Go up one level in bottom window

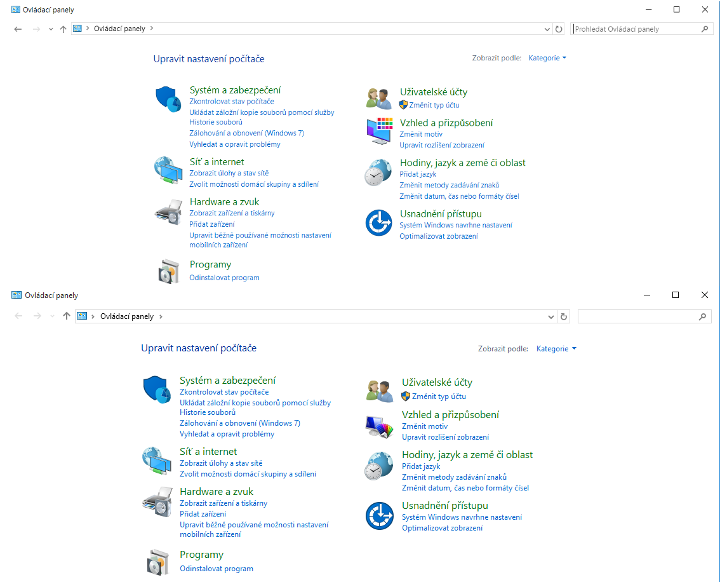pyautogui.click(x=67, y=316)
